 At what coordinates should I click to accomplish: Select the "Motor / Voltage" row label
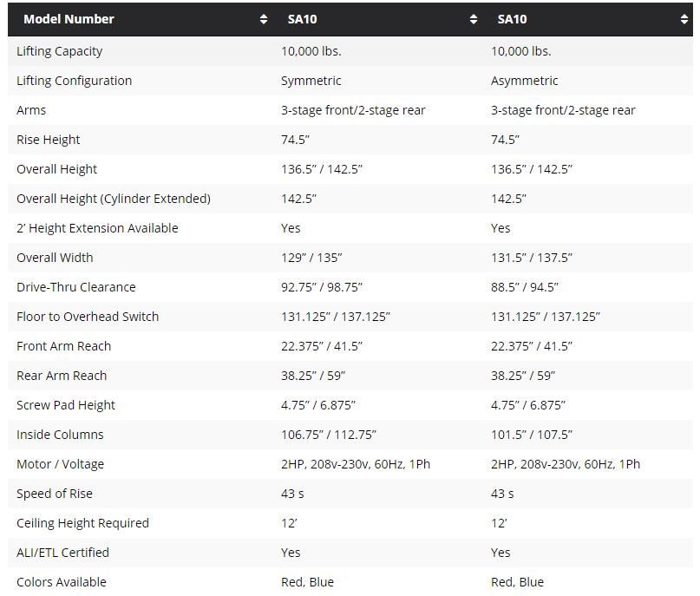(60, 464)
